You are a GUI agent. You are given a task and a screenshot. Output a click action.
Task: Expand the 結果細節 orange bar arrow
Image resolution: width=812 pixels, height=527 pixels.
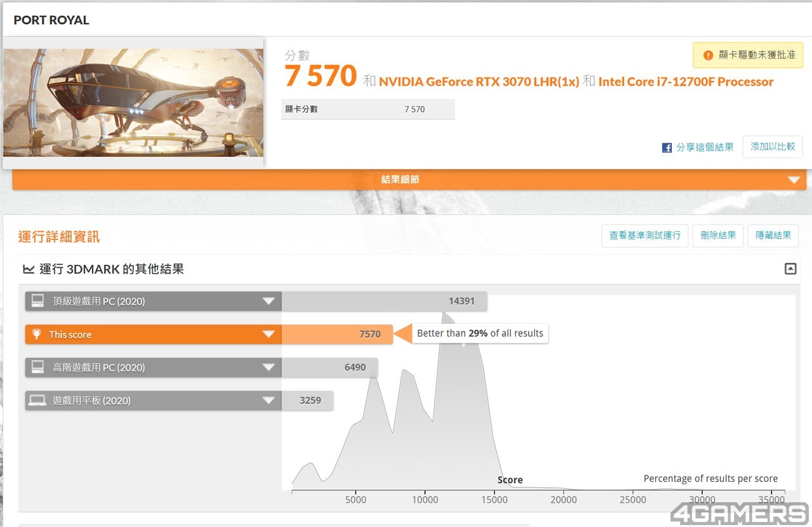[x=794, y=180]
